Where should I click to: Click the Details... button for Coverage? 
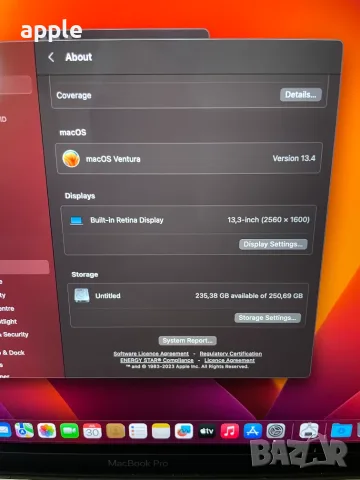pos(301,95)
